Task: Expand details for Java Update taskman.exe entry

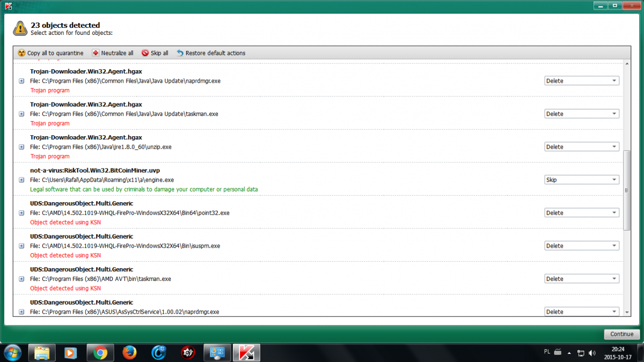Action: point(21,114)
